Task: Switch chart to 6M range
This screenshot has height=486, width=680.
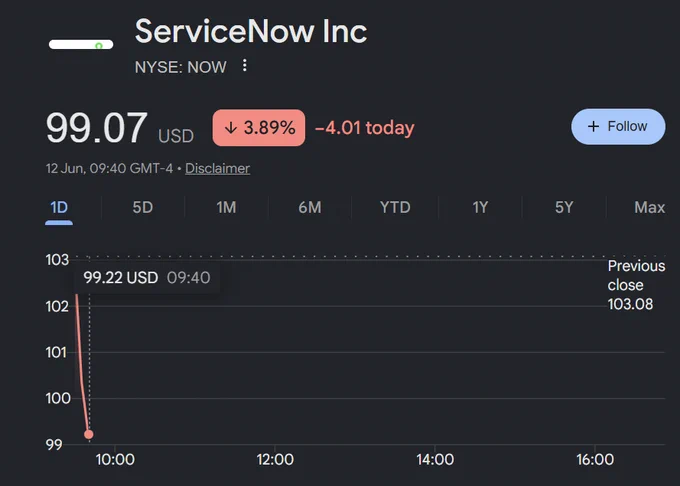Action: click(x=310, y=207)
